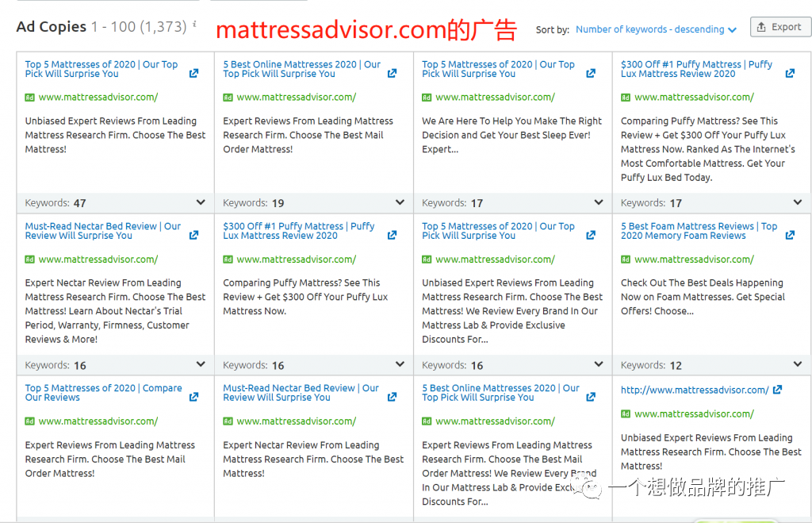Click the Export button
Screen dimensions: 812x523
pos(779,27)
